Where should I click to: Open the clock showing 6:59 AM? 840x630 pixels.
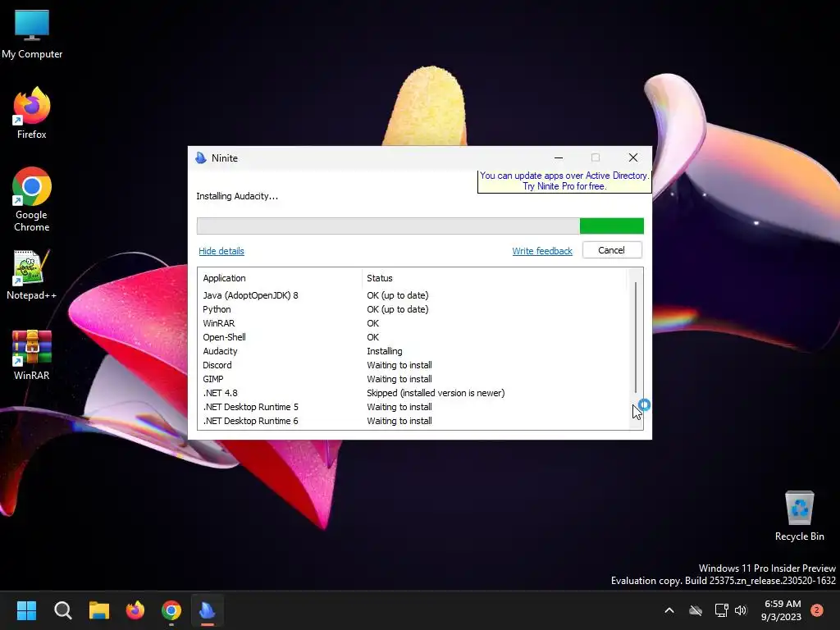pos(781,610)
